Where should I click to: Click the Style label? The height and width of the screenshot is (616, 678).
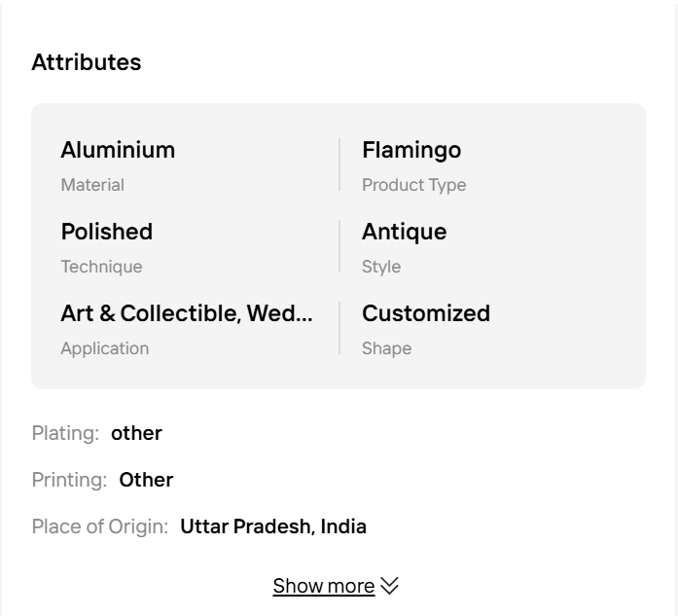pyautogui.click(x=381, y=267)
